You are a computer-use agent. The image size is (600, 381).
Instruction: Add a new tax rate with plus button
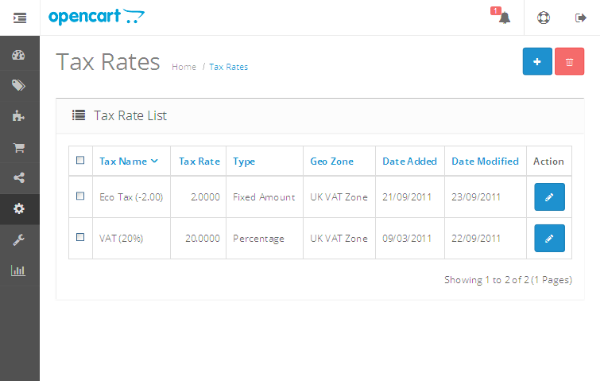(x=537, y=62)
